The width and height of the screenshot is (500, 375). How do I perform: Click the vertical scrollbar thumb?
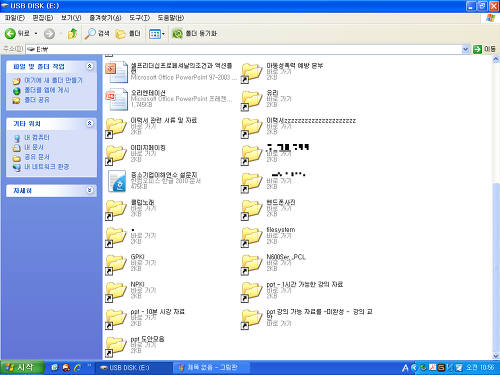pyautogui.click(x=496, y=267)
